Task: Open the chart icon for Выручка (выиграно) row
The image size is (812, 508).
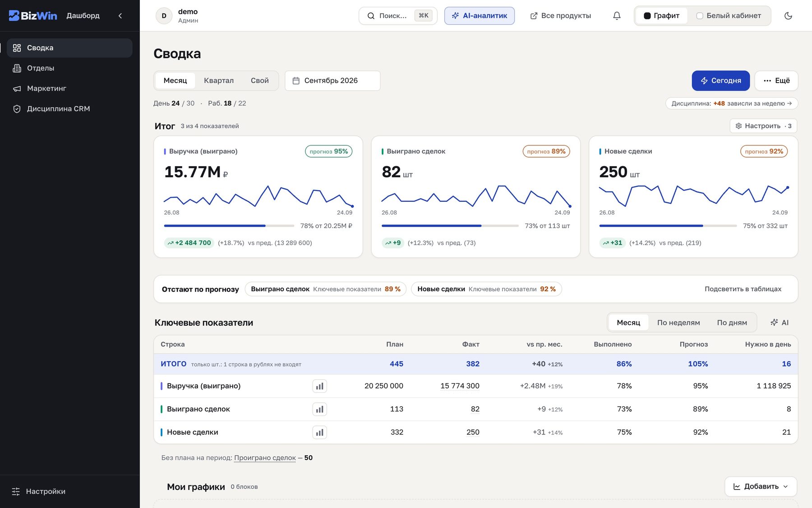Action: tap(319, 386)
